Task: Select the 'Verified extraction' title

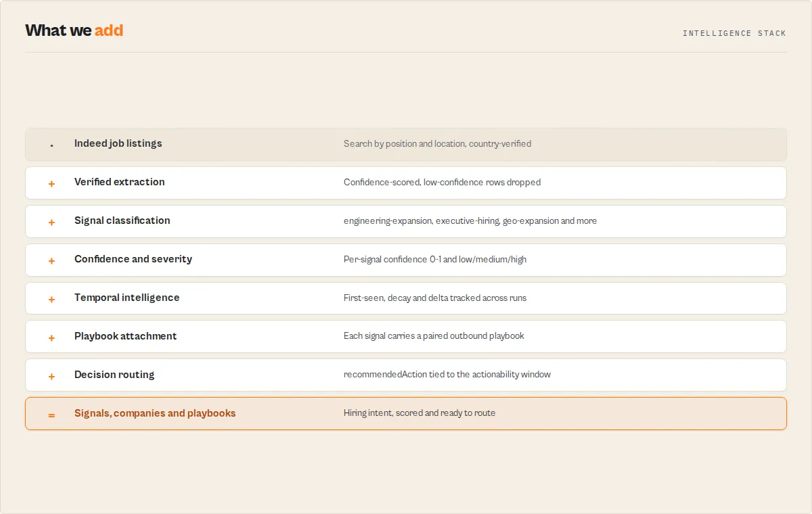Action: click(120, 182)
